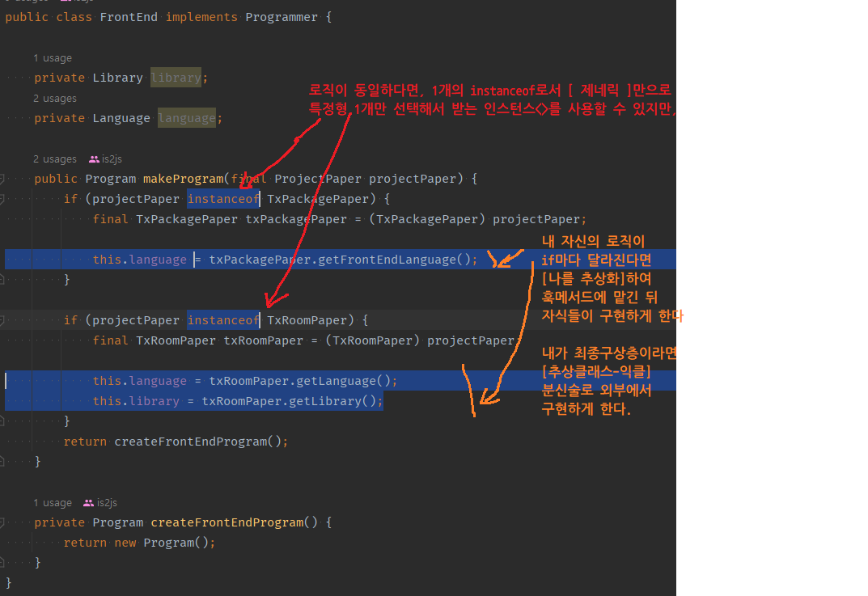Screen dimensions: 868x596
Task: Collapse the createFrontEndProgram method using its gutter fold marker
Action: coord(2,523)
